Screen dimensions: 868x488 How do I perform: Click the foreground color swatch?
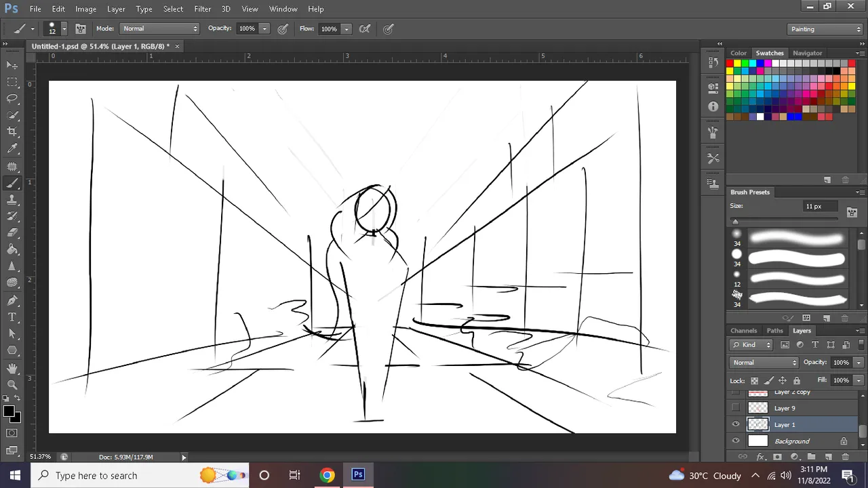[9, 411]
